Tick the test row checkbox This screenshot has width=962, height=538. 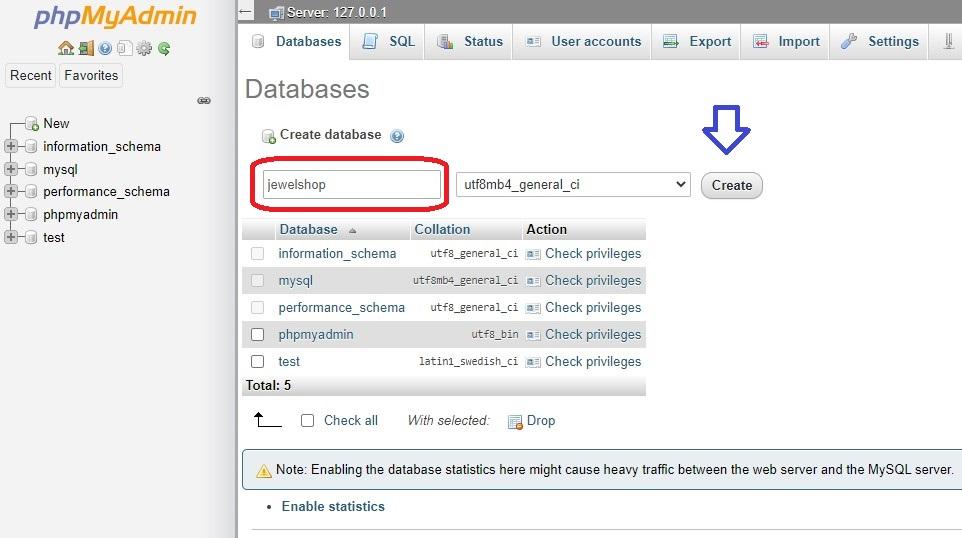tap(258, 361)
